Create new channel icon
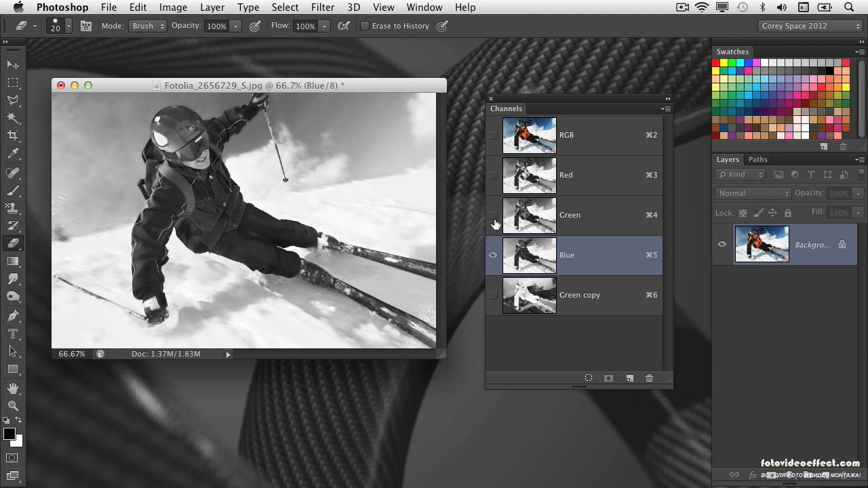The width and height of the screenshot is (868, 488). pos(629,378)
